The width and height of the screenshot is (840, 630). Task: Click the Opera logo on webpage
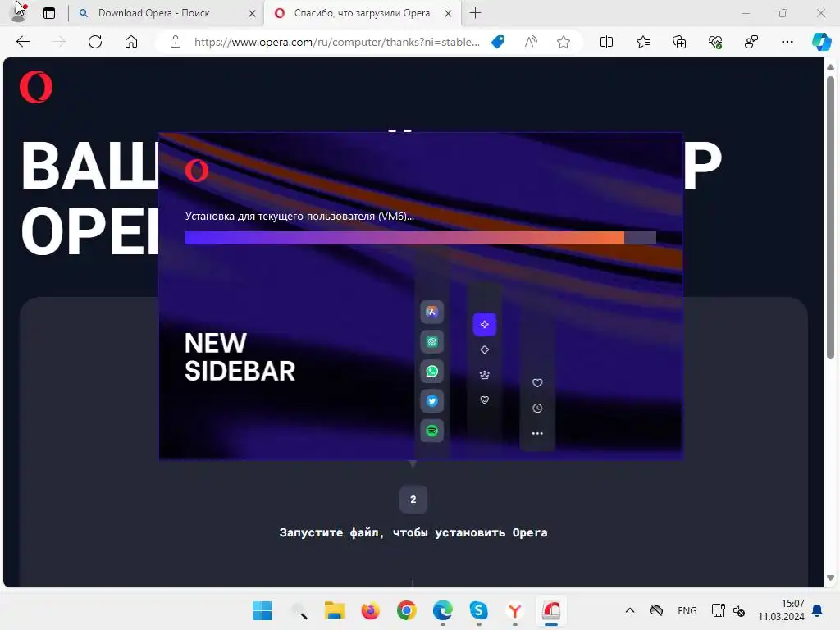(x=36, y=87)
